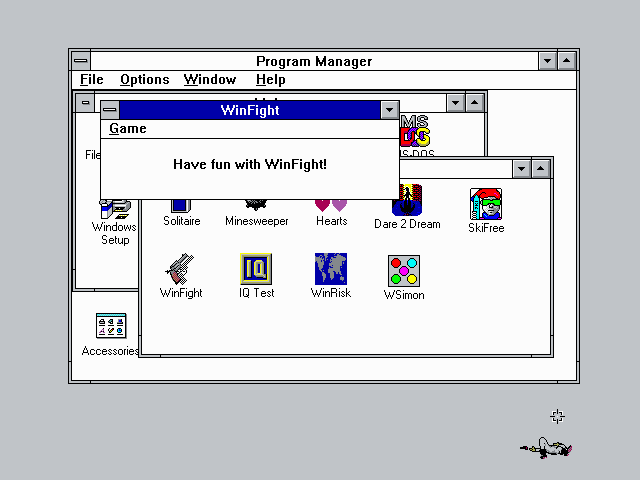This screenshot has height=480, width=640.
Task: Open the WinFight window control-menu box
Action: (x=110, y=110)
